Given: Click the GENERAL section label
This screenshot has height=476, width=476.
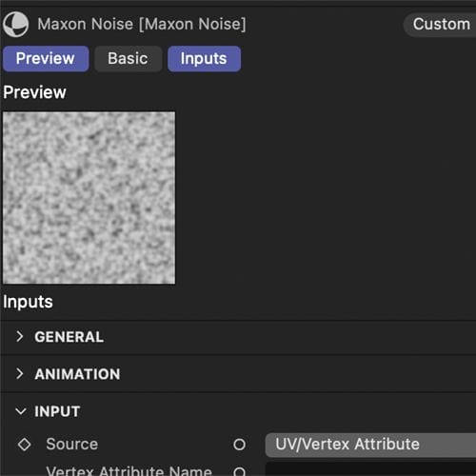Looking at the screenshot, I should (x=69, y=337).
